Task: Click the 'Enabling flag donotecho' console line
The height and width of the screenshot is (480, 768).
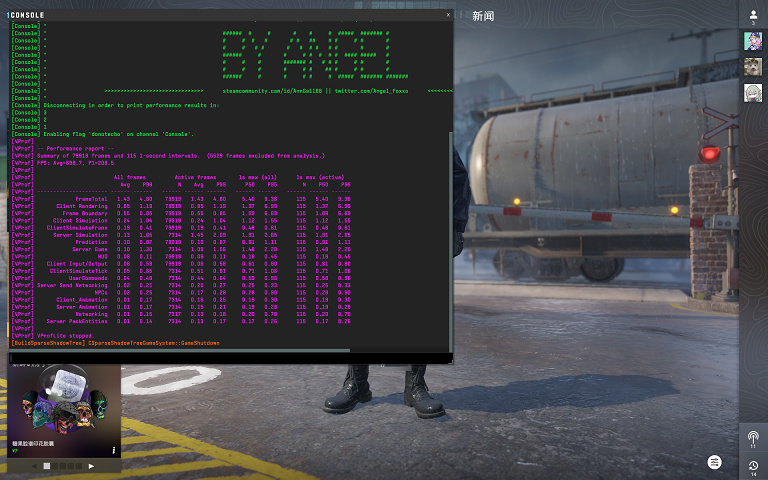Action: 119,134
